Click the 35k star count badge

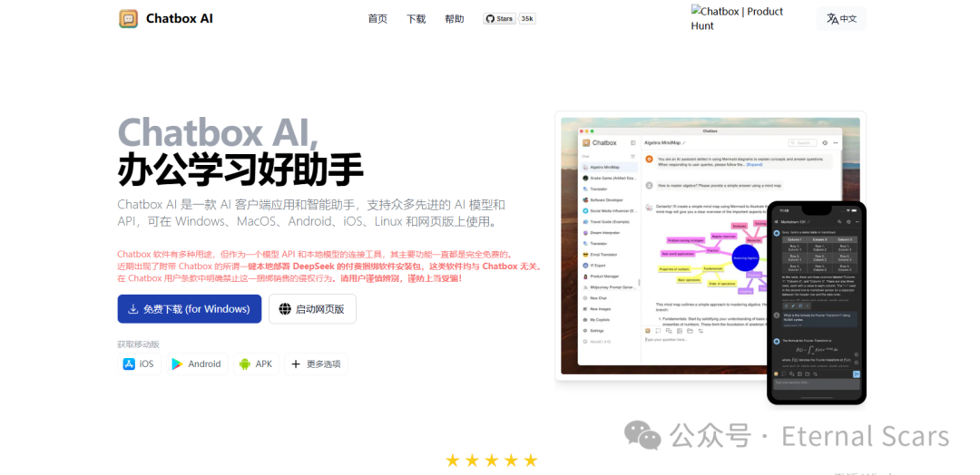(x=527, y=19)
